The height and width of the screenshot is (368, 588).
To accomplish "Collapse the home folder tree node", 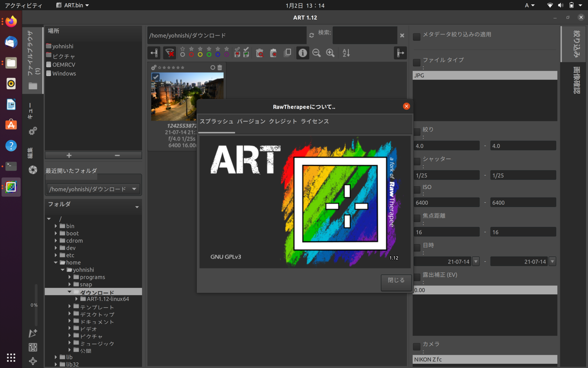I will click(x=56, y=263).
